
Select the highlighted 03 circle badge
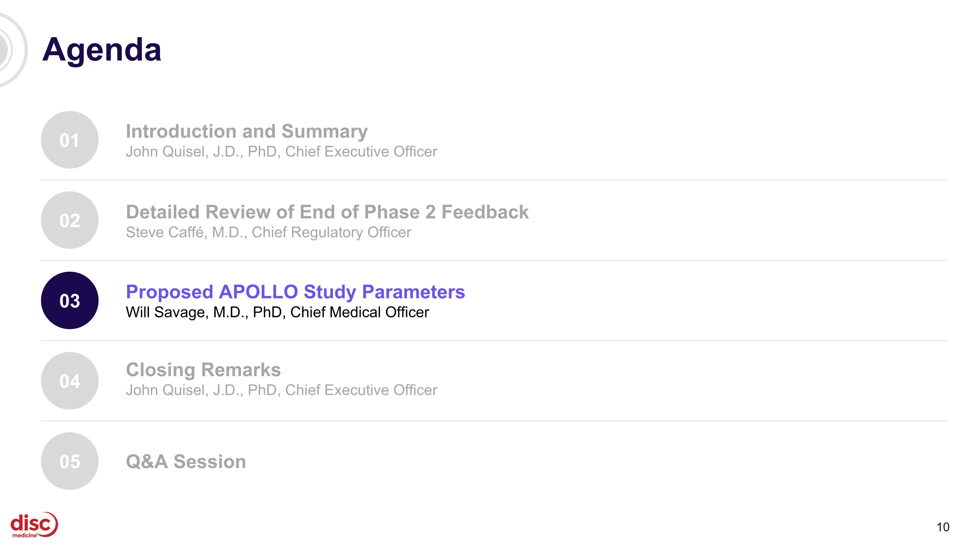(70, 300)
